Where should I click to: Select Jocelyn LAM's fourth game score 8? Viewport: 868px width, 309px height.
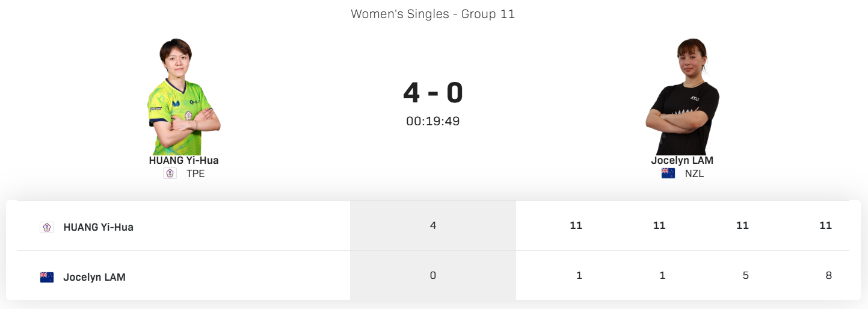tap(828, 275)
